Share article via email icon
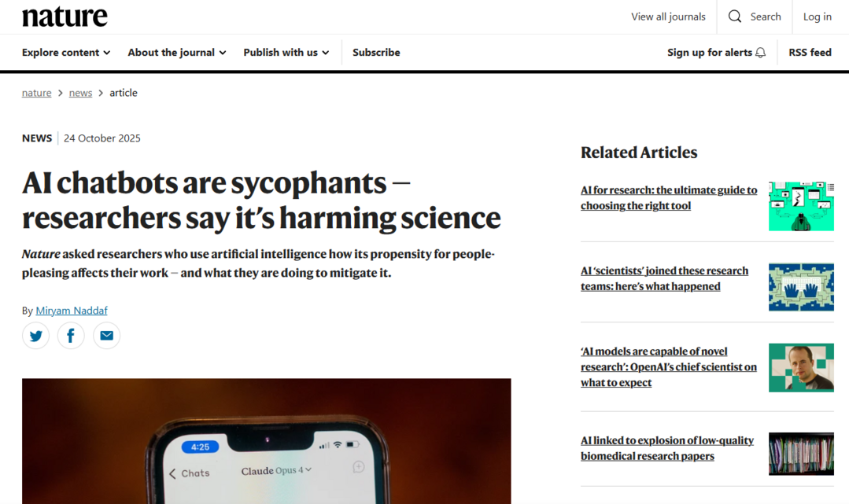The height and width of the screenshot is (504, 849). point(106,336)
